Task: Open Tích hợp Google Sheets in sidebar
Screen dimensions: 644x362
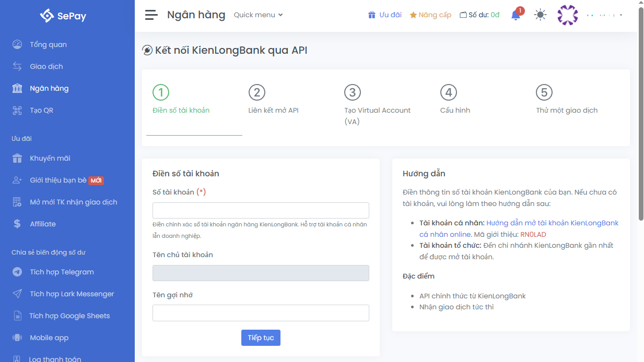Action: (x=69, y=316)
